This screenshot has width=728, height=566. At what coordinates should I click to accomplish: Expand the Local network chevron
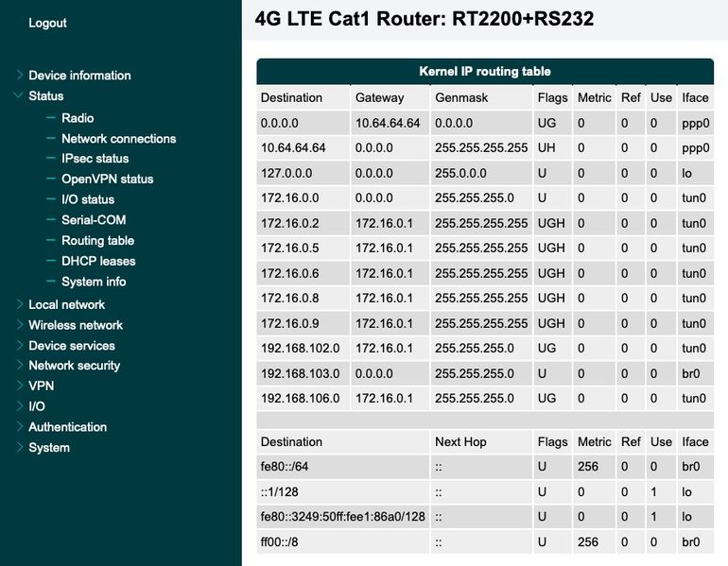click(20, 304)
